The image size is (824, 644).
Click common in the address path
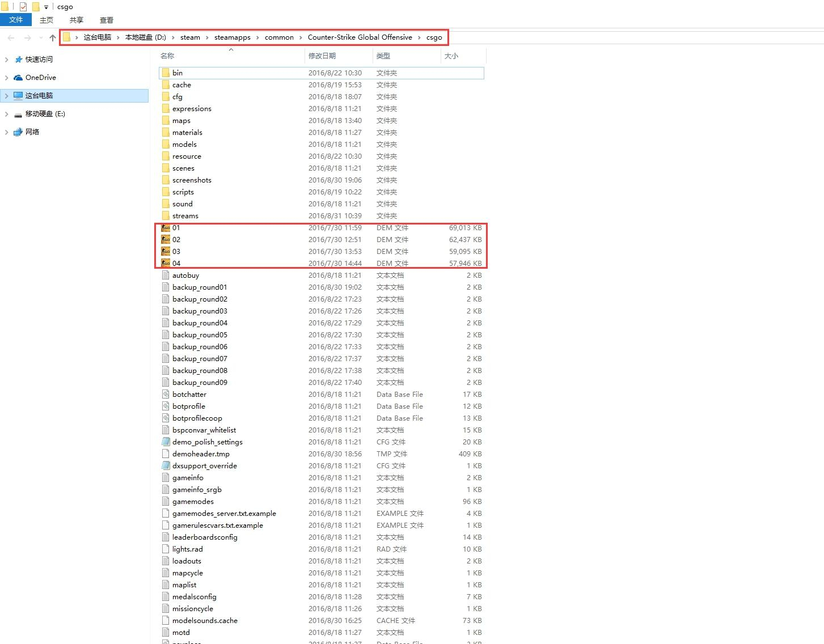click(279, 37)
